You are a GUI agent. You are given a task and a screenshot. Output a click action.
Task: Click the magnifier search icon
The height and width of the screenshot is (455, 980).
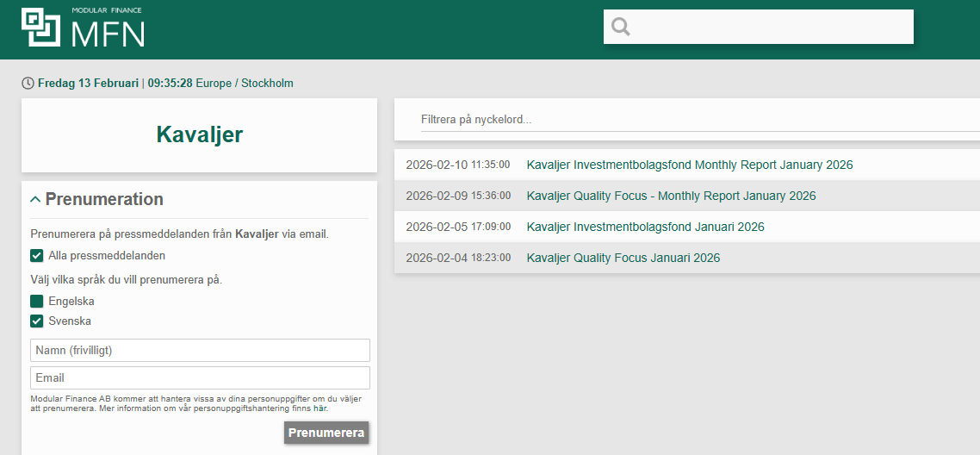point(621,27)
